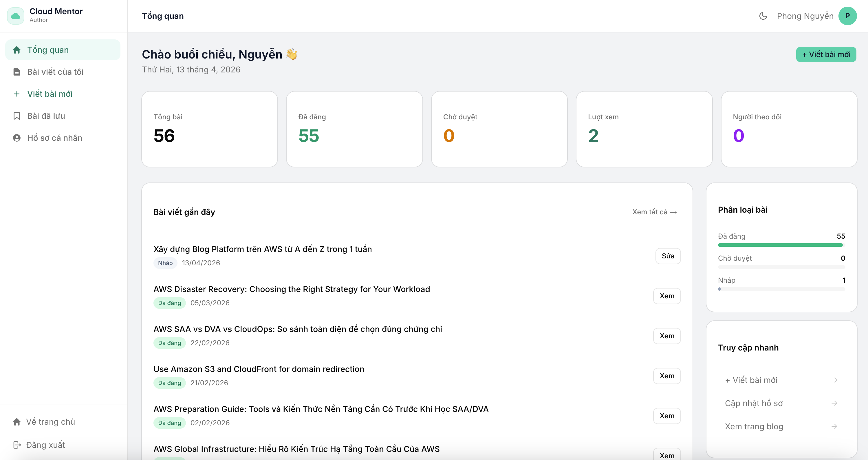The image size is (868, 460).
Task: Open user avatar P menu
Action: pos(847,16)
